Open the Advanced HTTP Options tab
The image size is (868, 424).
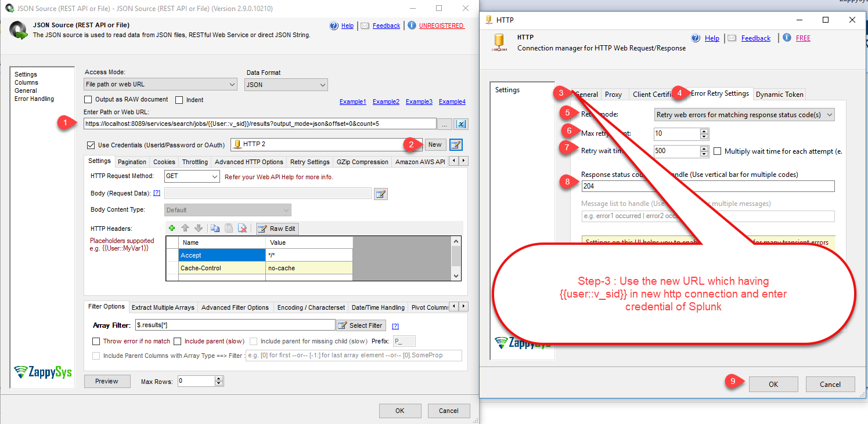(x=248, y=162)
